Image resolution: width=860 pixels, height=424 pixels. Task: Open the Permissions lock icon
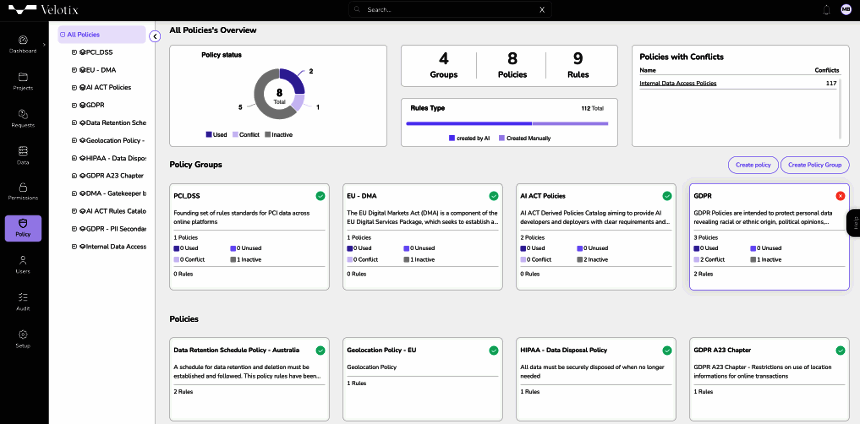(x=23, y=187)
